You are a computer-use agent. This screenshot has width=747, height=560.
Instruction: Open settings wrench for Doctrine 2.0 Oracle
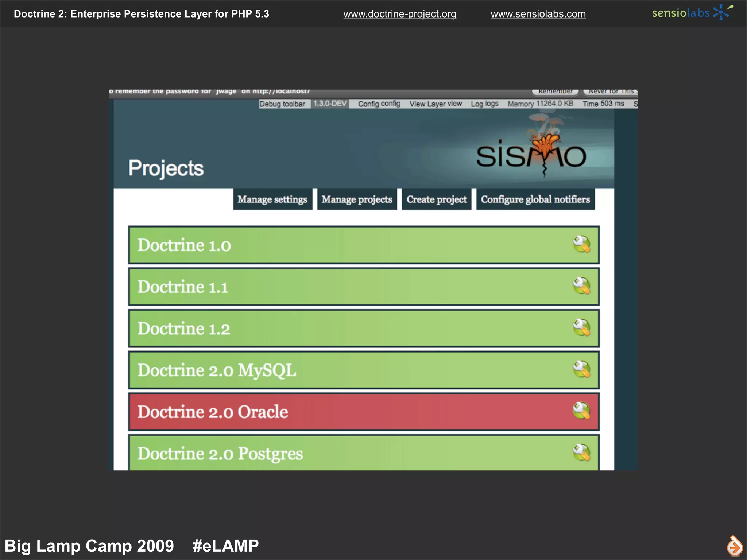pos(581,411)
